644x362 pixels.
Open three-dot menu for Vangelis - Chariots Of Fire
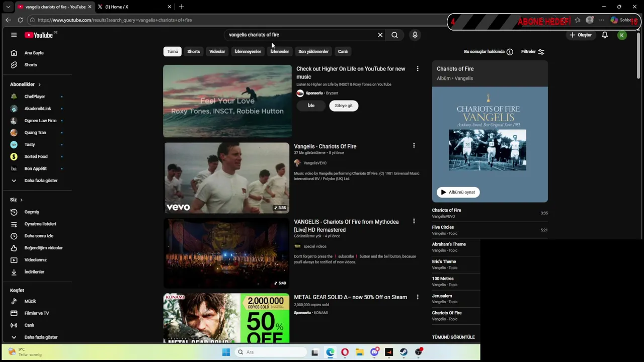(414, 146)
